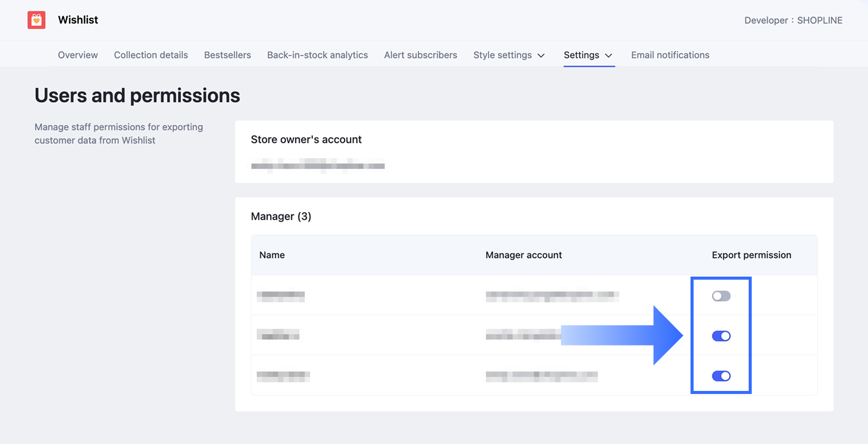
Task: Click the Wishlist app title
Action: (x=78, y=20)
